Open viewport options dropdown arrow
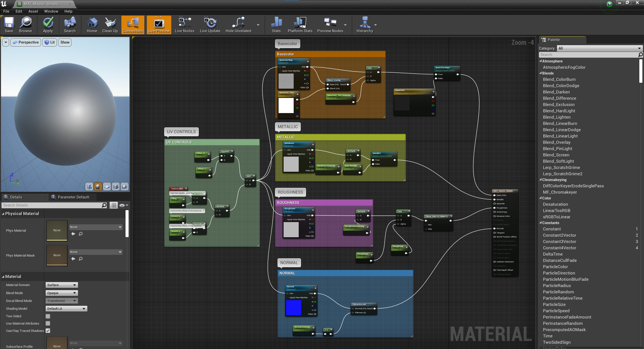The image size is (644, 349). point(6,42)
